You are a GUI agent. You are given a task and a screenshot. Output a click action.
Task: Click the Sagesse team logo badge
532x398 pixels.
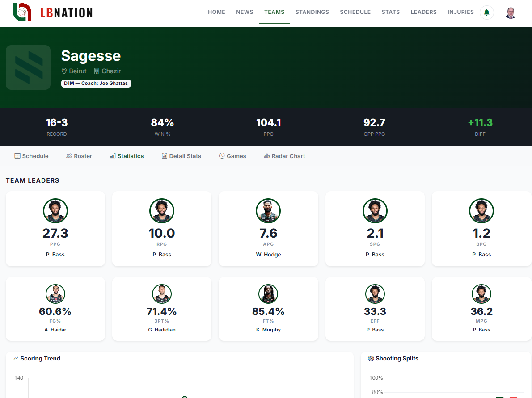pyautogui.click(x=28, y=67)
